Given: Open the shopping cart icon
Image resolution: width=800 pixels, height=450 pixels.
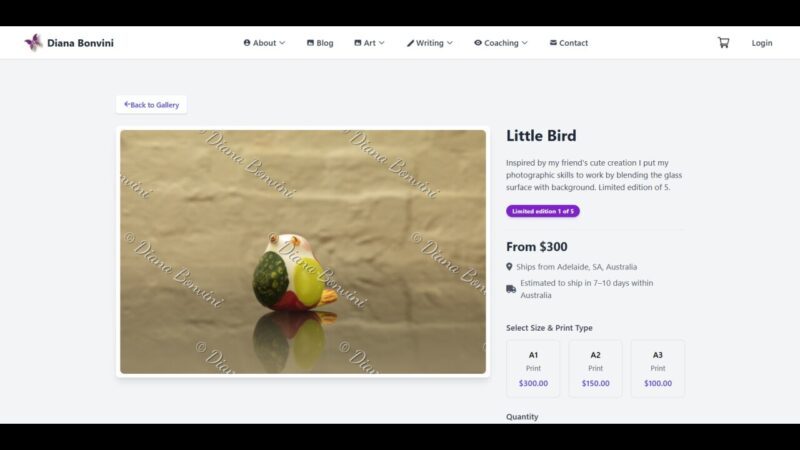Looking at the screenshot, I should (x=723, y=43).
